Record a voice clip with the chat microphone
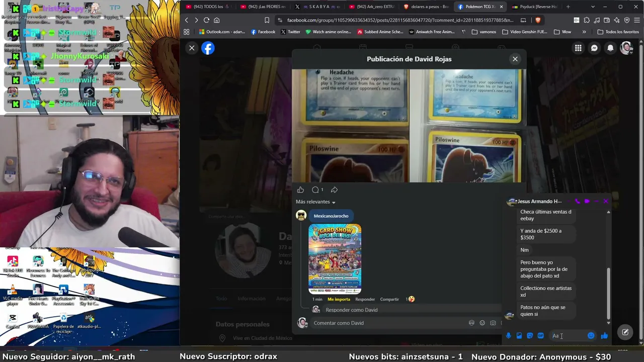This screenshot has width=644, height=362. [508, 335]
